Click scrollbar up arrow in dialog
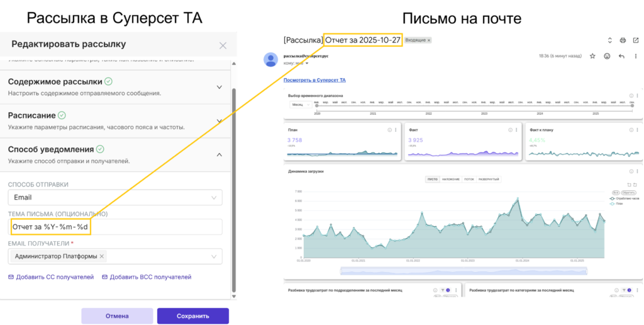644x325 pixels. (234, 64)
